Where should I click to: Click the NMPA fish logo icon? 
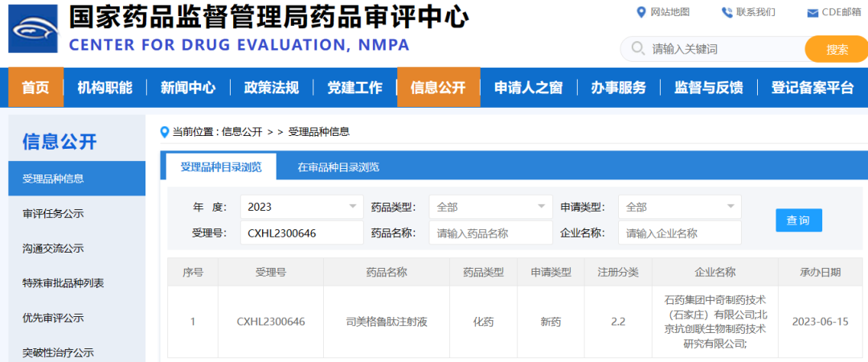click(x=33, y=29)
